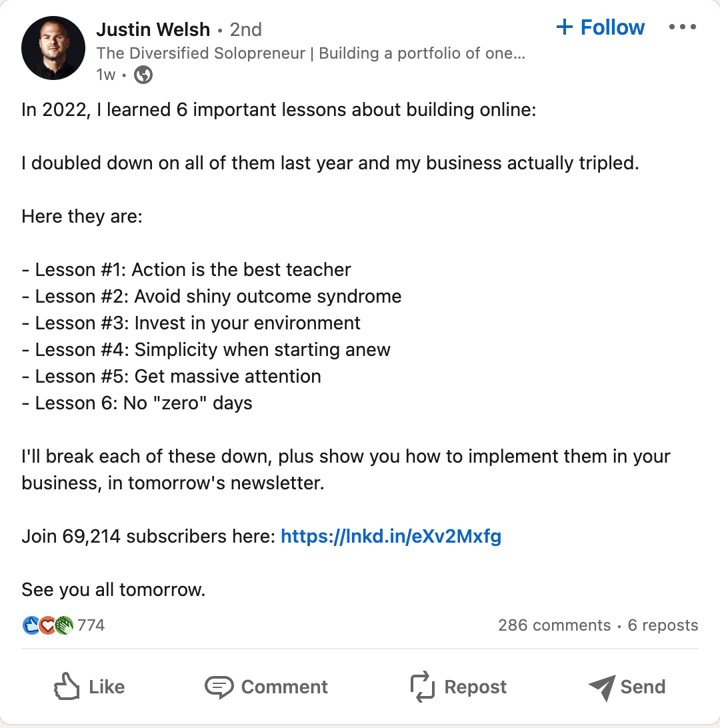Image resolution: width=720 pixels, height=728 pixels.
Task: Click the blue thumbs-up reaction icon
Action: pos(30,625)
